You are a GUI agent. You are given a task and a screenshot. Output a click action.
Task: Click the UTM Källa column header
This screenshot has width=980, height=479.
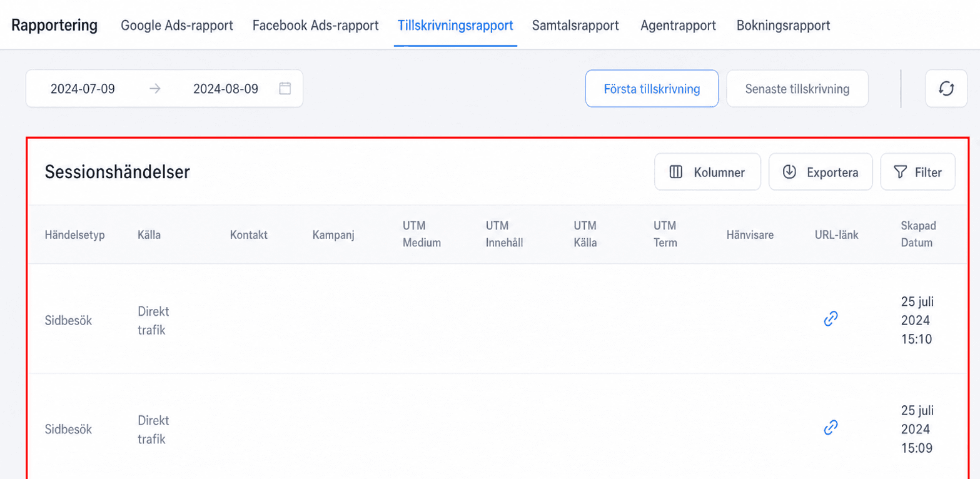pyautogui.click(x=585, y=234)
